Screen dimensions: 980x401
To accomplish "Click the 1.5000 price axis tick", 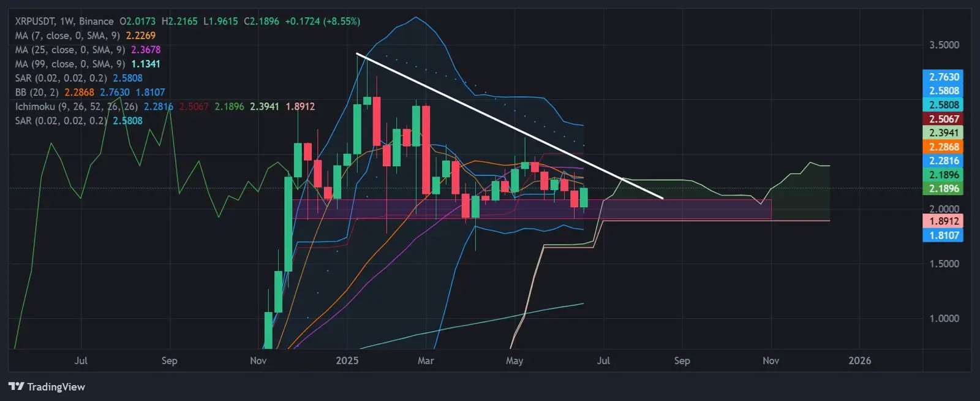I will [944, 264].
